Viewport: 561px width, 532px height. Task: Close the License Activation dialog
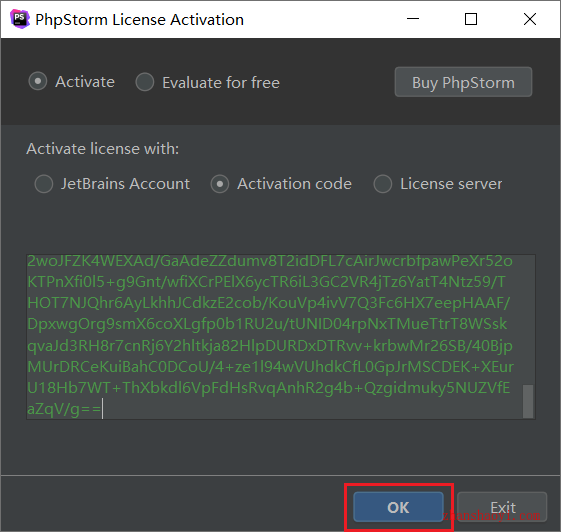tap(530, 19)
